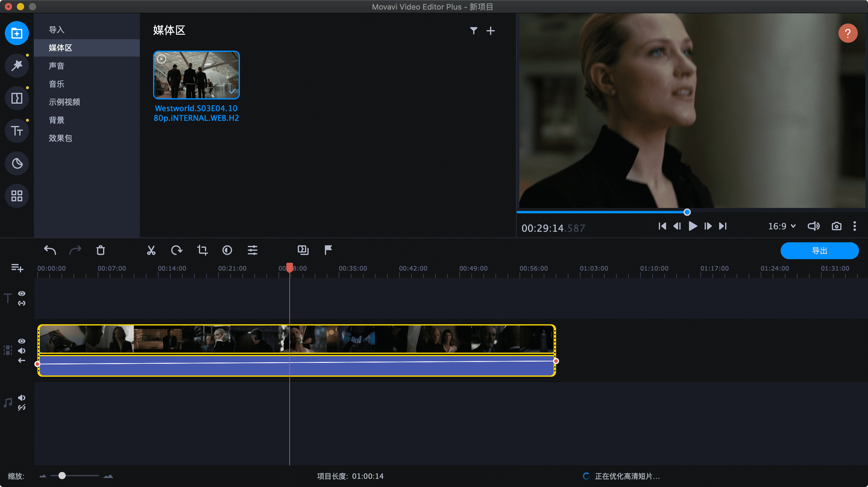Viewport: 868px width, 487px height.
Task: Click the 项目长度 01:00:14 status text
Action: click(350, 476)
